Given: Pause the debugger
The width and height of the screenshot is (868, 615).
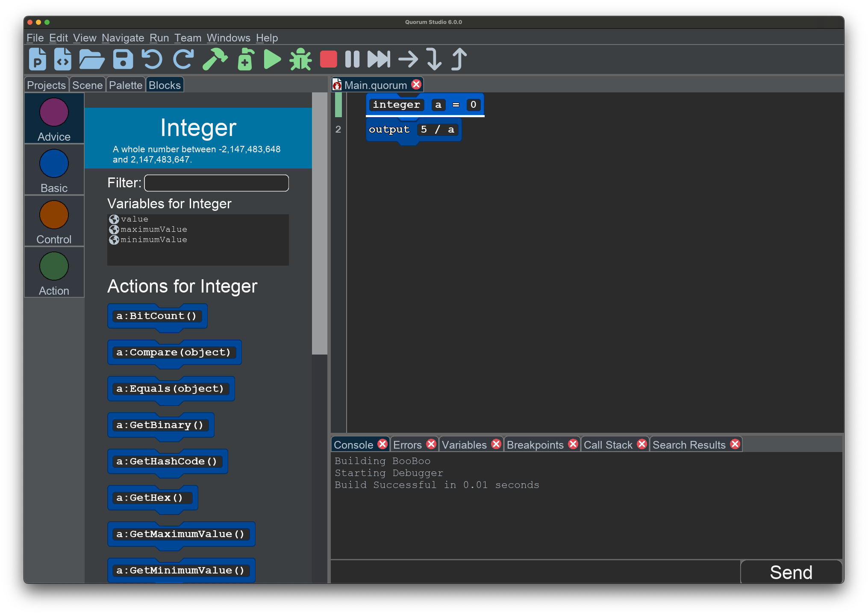Looking at the screenshot, I should tap(352, 59).
